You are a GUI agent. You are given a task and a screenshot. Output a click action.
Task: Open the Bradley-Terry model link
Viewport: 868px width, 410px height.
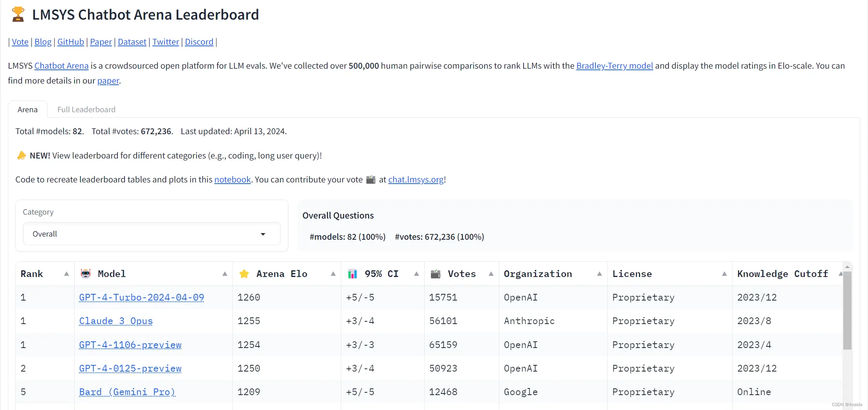point(615,66)
